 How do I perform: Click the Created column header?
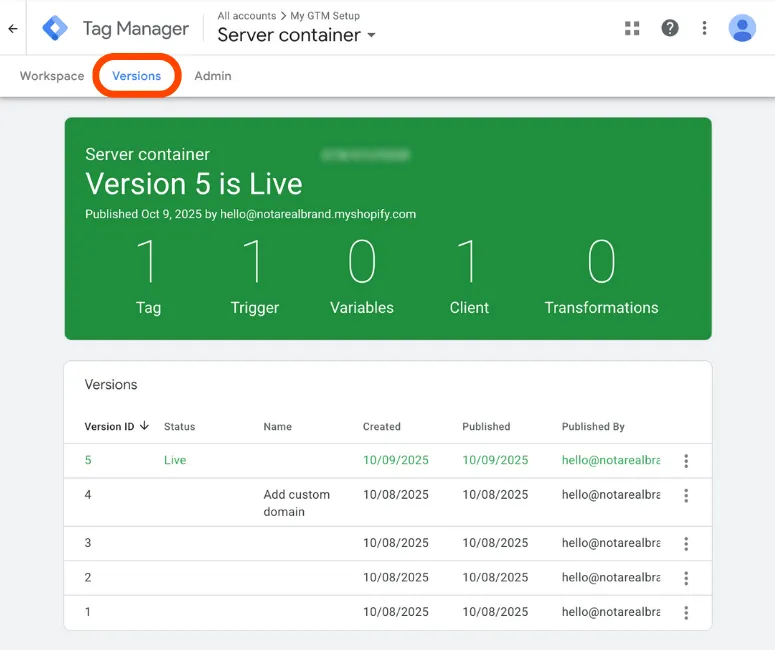pos(382,427)
